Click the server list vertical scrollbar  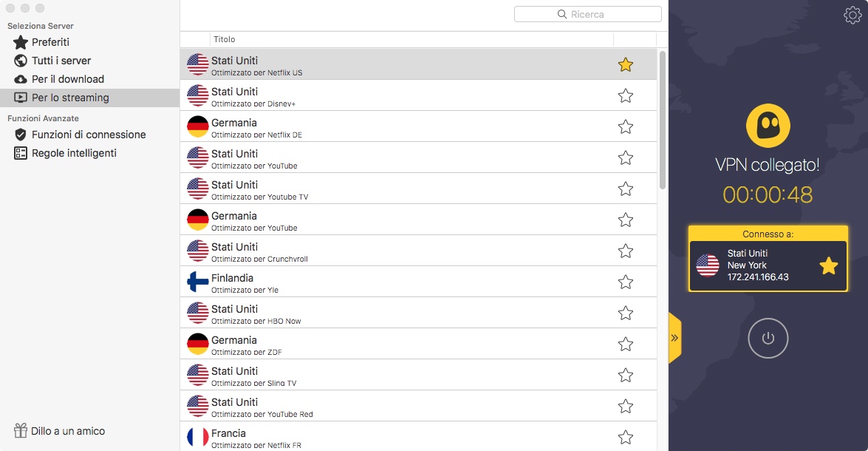pos(663,118)
